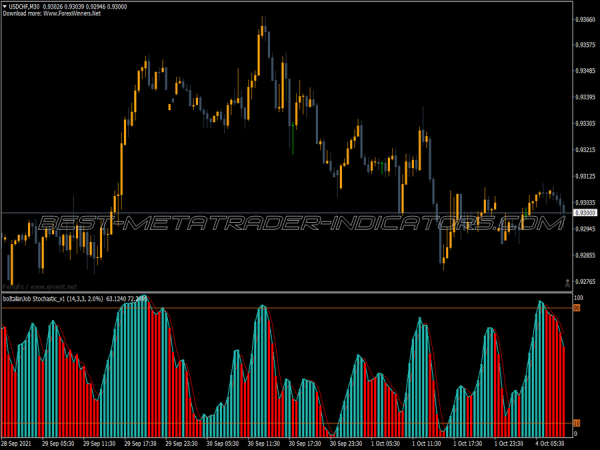Click the 0.92765 price axis value
600x450 pixels.
[x=585, y=282]
